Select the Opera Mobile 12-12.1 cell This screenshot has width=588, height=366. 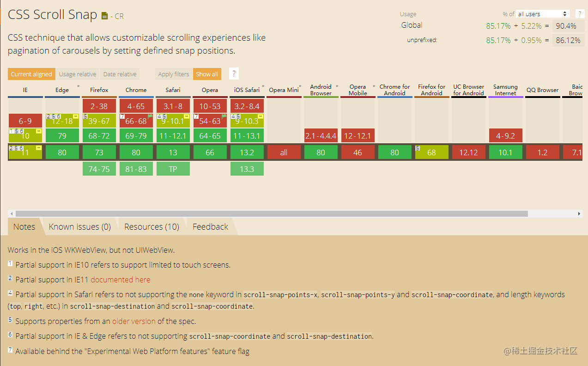(358, 136)
